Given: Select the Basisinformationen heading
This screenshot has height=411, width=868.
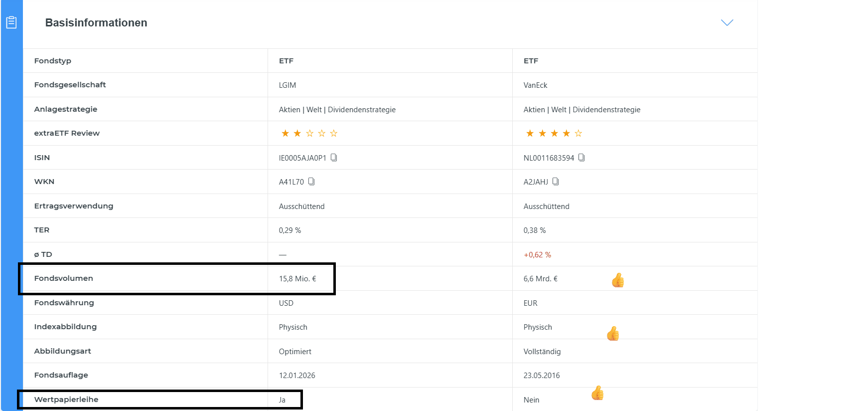Looking at the screenshot, I should (x=96, y=23).
